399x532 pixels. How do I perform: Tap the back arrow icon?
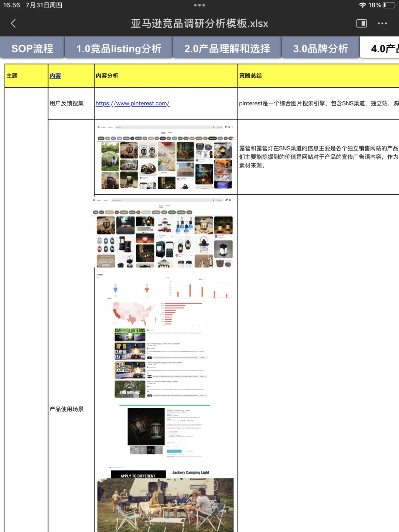coord(13,24)
